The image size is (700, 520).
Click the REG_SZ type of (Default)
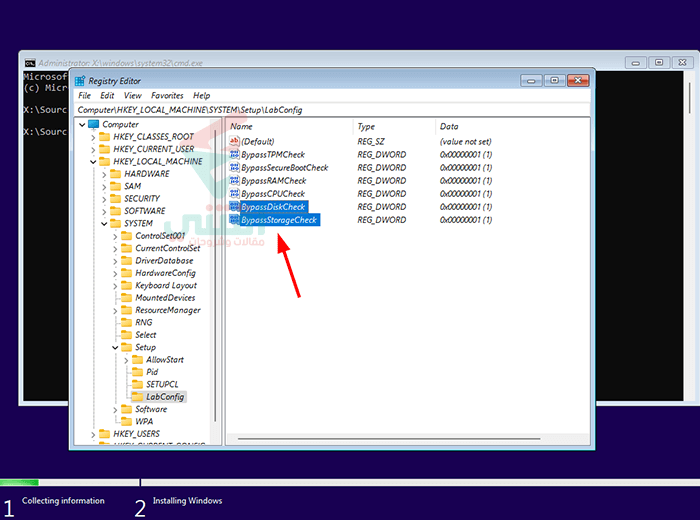pos(371,141)
